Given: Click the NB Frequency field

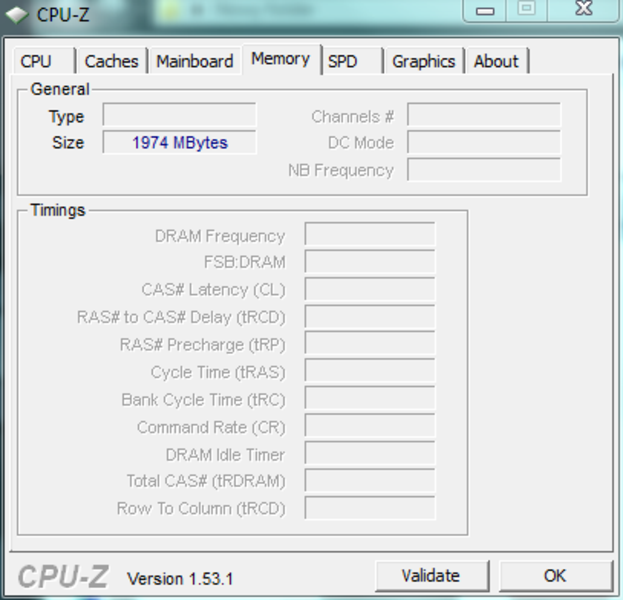Looking at the screenshot, I should tap(483, 170).
